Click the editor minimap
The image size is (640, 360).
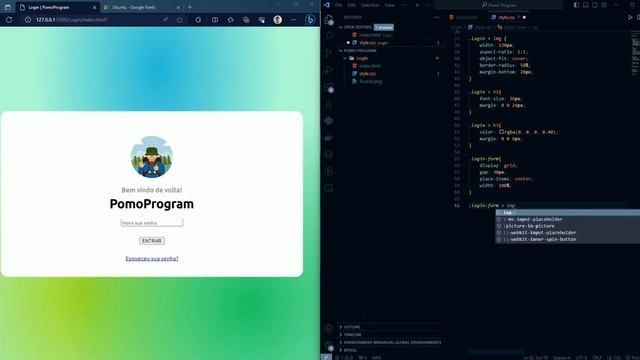tap(636, 53)
